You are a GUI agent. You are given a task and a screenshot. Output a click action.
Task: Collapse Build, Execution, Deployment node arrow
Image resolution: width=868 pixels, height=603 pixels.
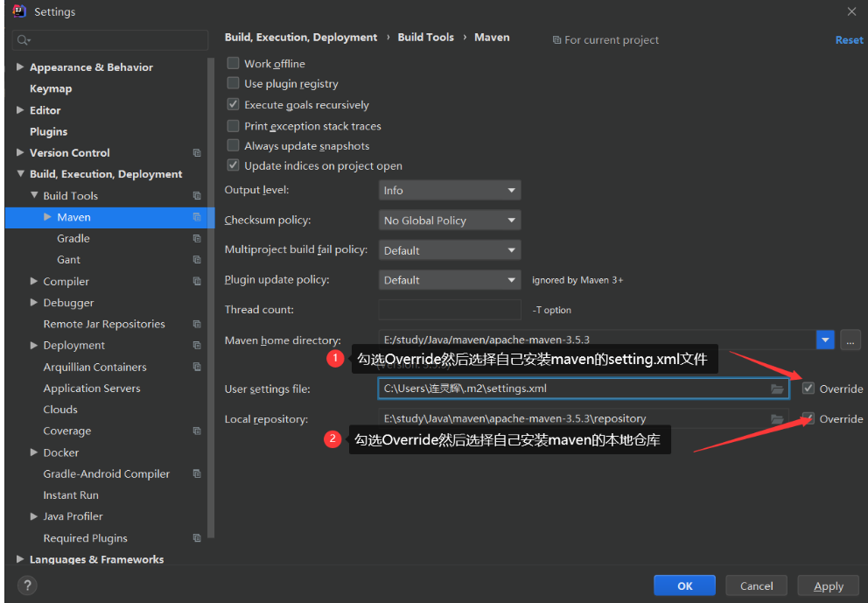[20, 173]
